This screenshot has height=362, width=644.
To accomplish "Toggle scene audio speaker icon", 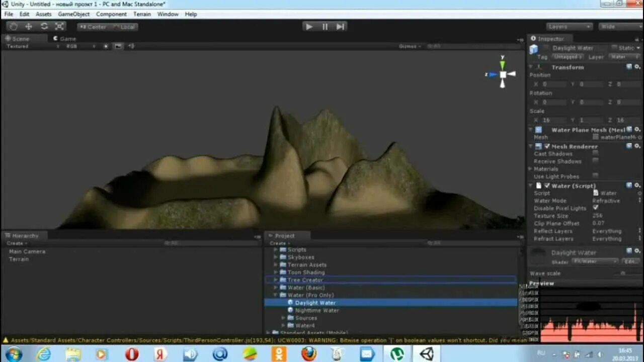I will point(131,46).
